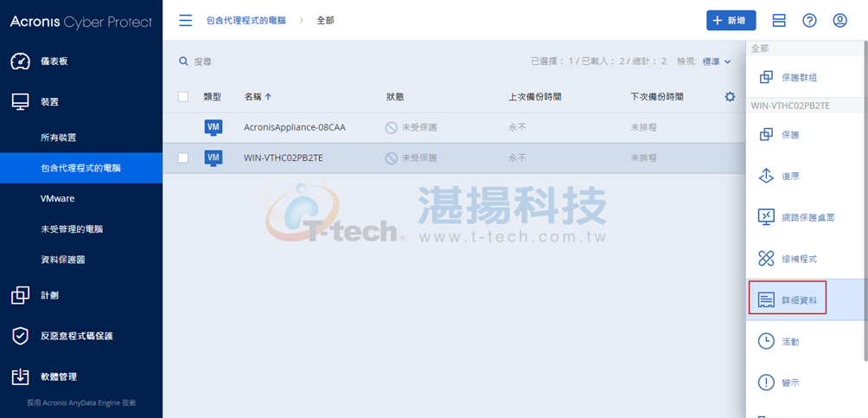Open 未受管理的電腦 in the sidebar
Viewport: 868px width, 418px height.
(72, 229)
